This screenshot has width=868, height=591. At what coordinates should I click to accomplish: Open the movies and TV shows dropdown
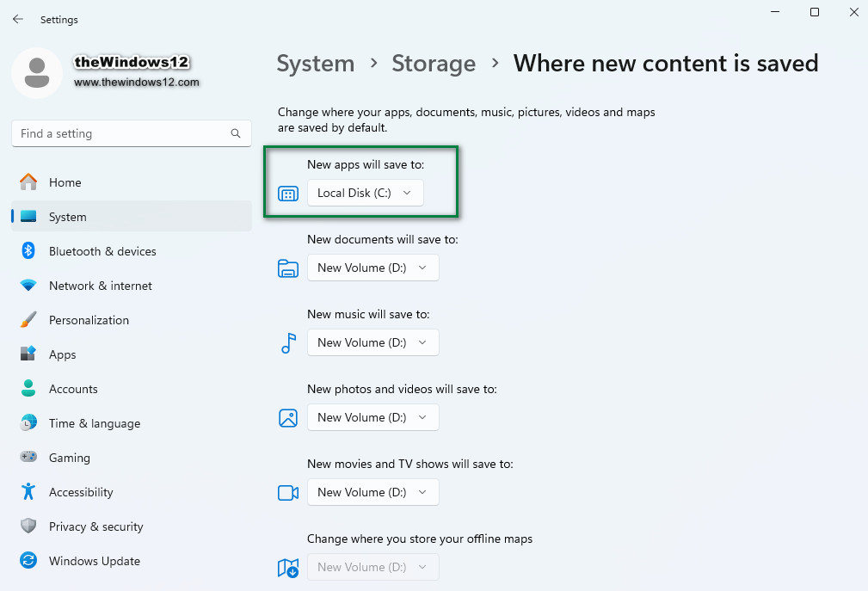373,492
